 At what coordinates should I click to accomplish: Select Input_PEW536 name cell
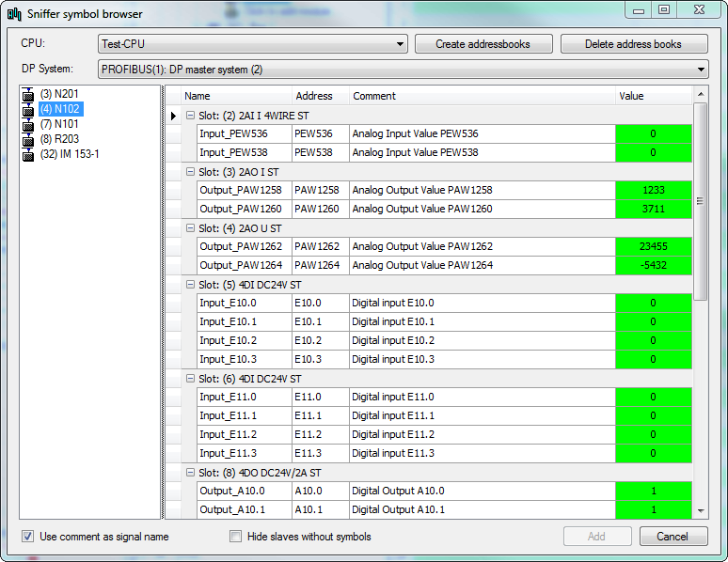(x=245, y=133)
